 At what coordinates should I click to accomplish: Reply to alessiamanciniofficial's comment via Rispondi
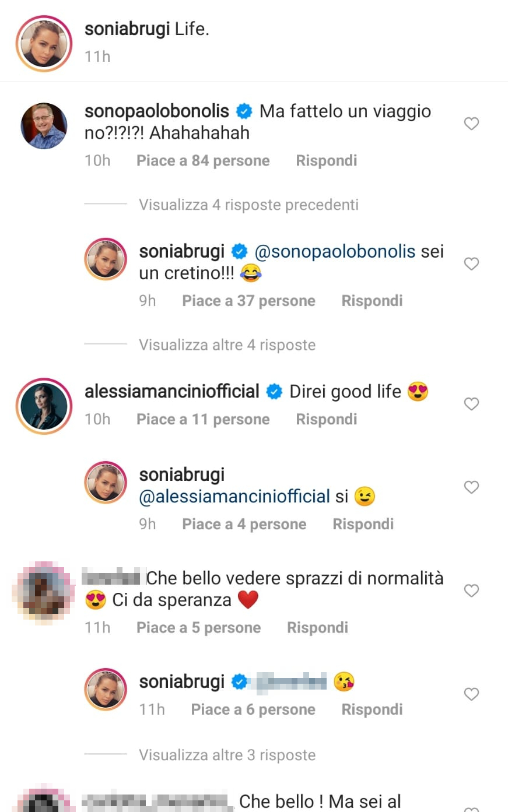[x=326, y=420]
